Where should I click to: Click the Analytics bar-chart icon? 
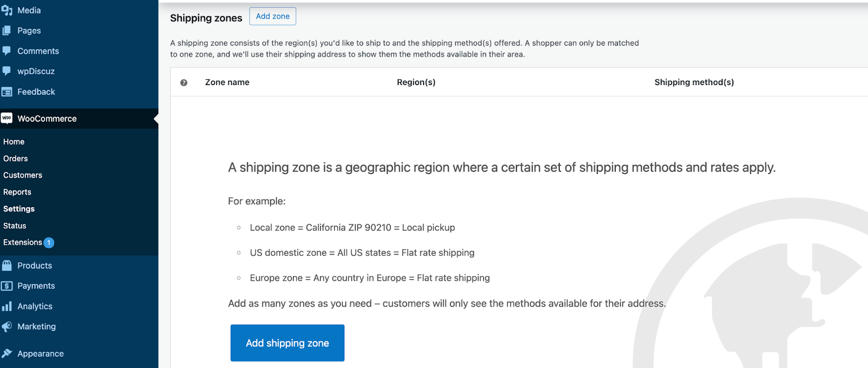pyautogui.click(x=7, y=306)
